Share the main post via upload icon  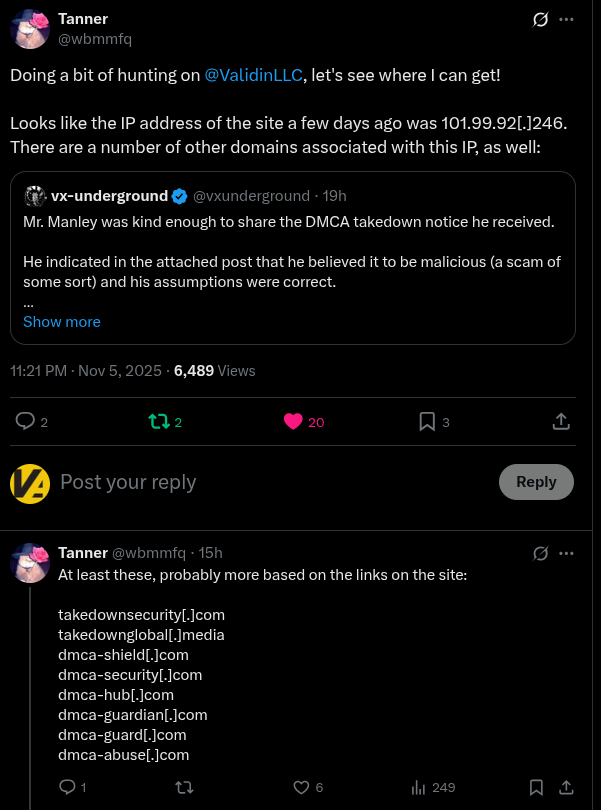click(x=562, y=422)
